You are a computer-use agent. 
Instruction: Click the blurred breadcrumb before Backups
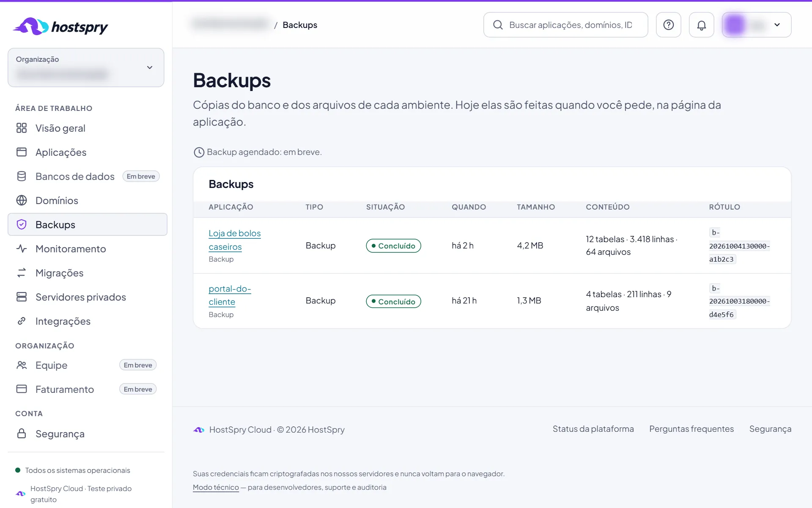(230, 24)
